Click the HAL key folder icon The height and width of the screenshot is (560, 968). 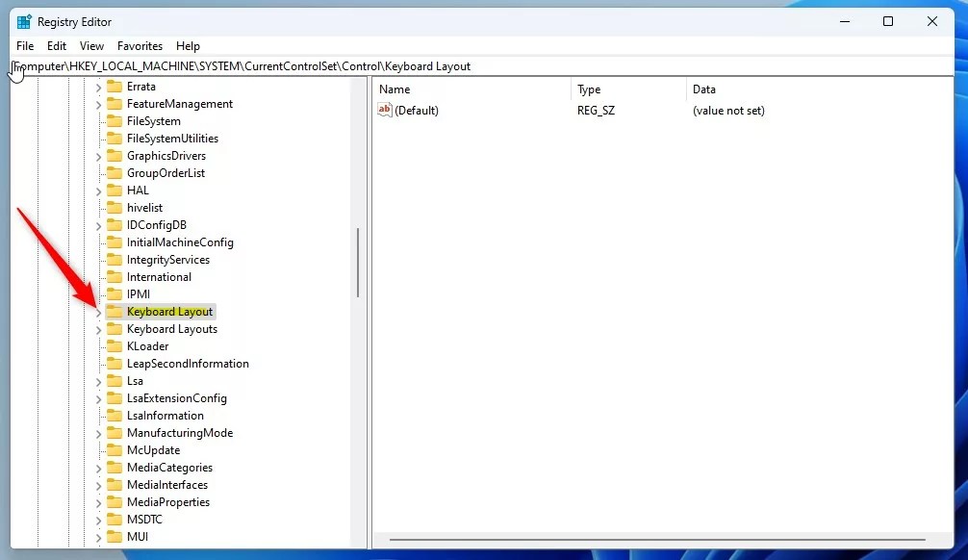(116, 190)
